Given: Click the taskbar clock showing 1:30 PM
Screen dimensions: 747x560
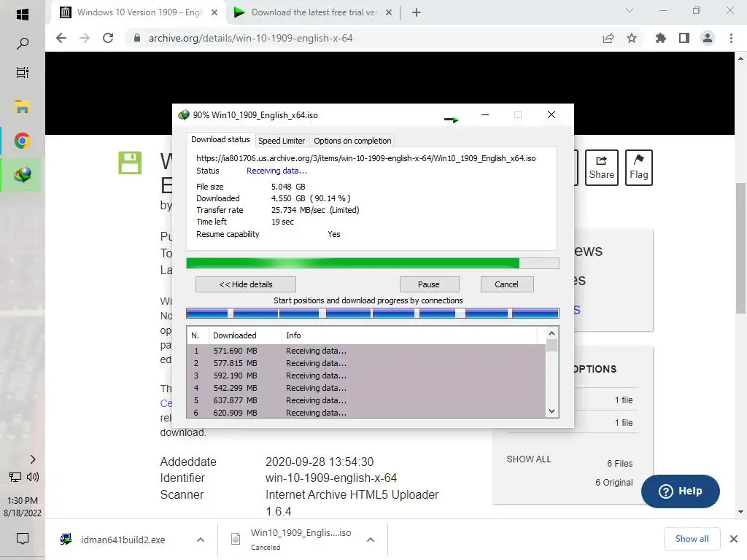Looking at the screenshot, I should pyautogui.click(x=23, y=500).
